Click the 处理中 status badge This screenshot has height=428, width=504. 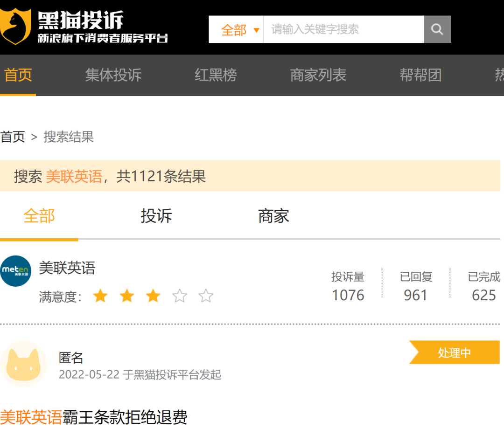[x=455, y=353]
